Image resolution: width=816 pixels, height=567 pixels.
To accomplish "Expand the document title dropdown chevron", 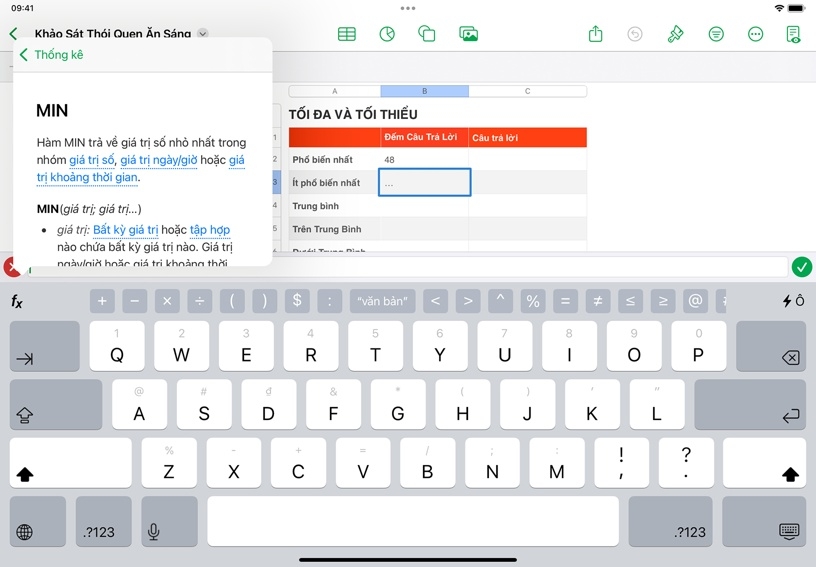I will click(203, 34).
